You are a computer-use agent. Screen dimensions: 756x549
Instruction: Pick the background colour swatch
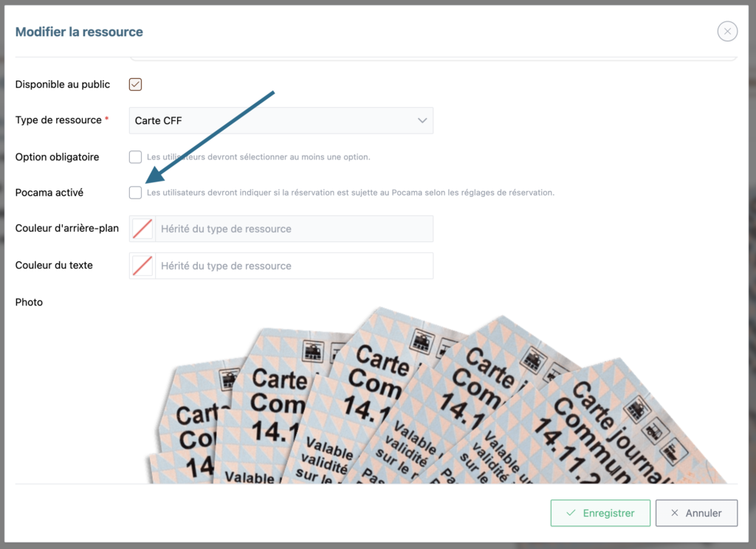coord(142,229)
